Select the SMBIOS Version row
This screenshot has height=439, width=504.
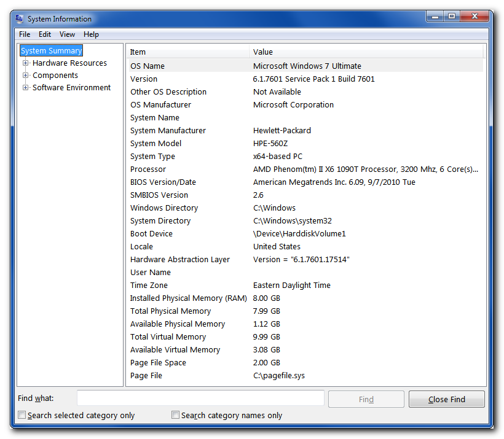pyautogui.click(x=306, y=195)
